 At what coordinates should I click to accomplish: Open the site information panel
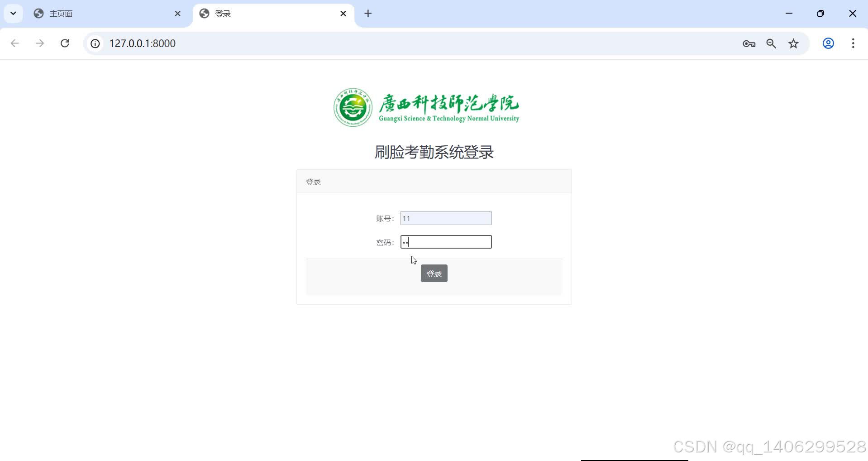coord(95,43)
